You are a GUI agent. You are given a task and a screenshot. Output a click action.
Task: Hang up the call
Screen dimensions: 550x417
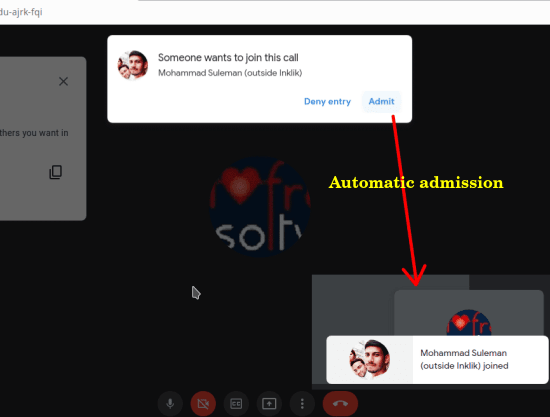point(340,404)
